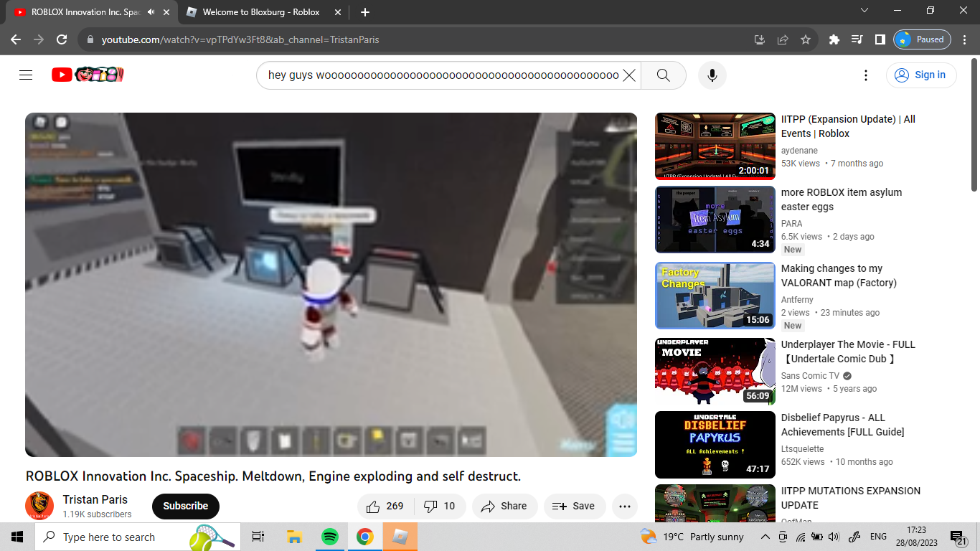The height and width of the screenshot is (551, 980).
Task: Subscribe to Tristan Paris
Action: pos(185,506)
